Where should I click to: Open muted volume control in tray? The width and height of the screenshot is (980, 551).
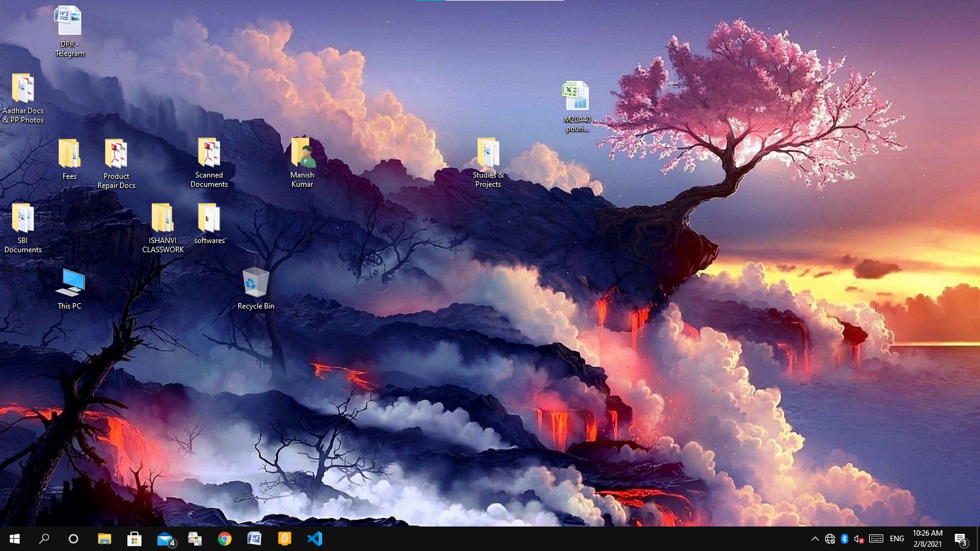859,539
